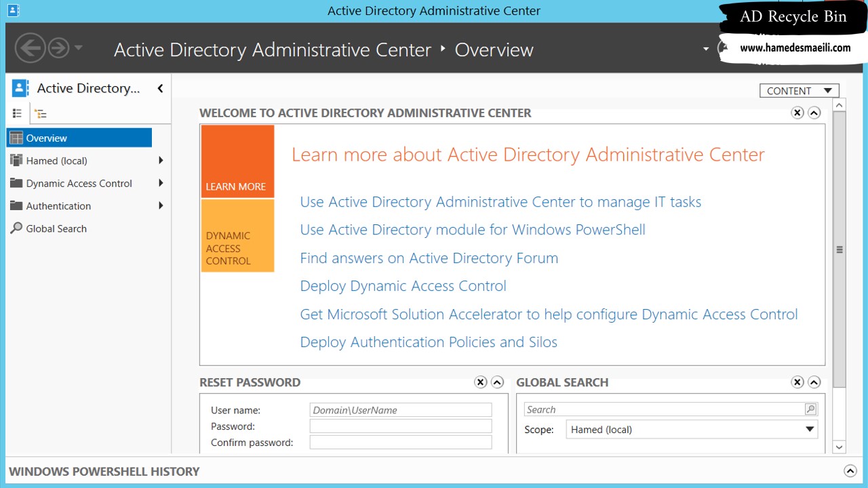
Task: Click the User name input field
Action: pyautogui.click(x=401, y=410)
